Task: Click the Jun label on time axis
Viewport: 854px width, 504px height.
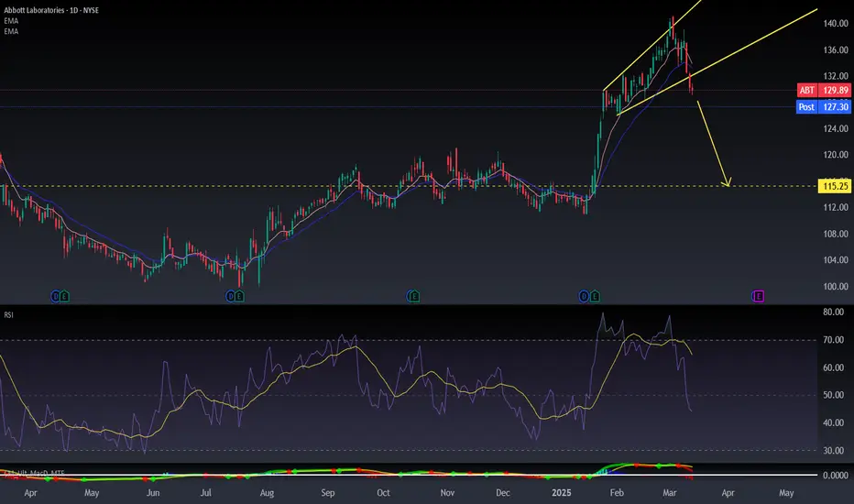Action: (x=153, y=493)
